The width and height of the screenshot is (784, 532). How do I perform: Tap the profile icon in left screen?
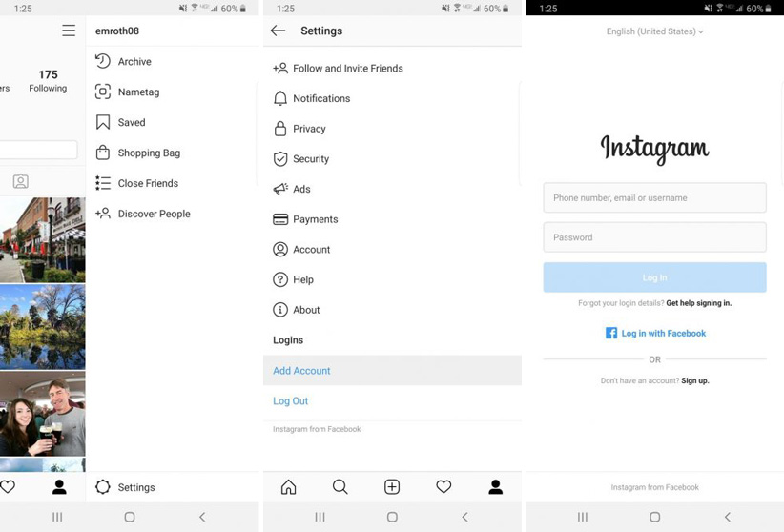point(59,487)
